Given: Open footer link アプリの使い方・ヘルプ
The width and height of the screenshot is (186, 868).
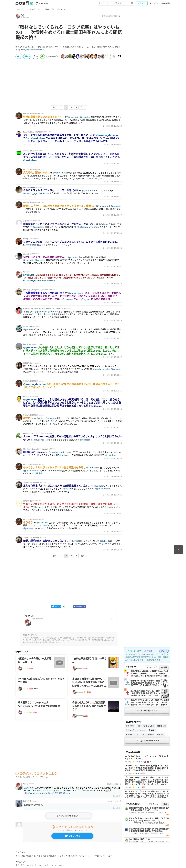Looking at the screenshot, I should [x=102, y=856].
